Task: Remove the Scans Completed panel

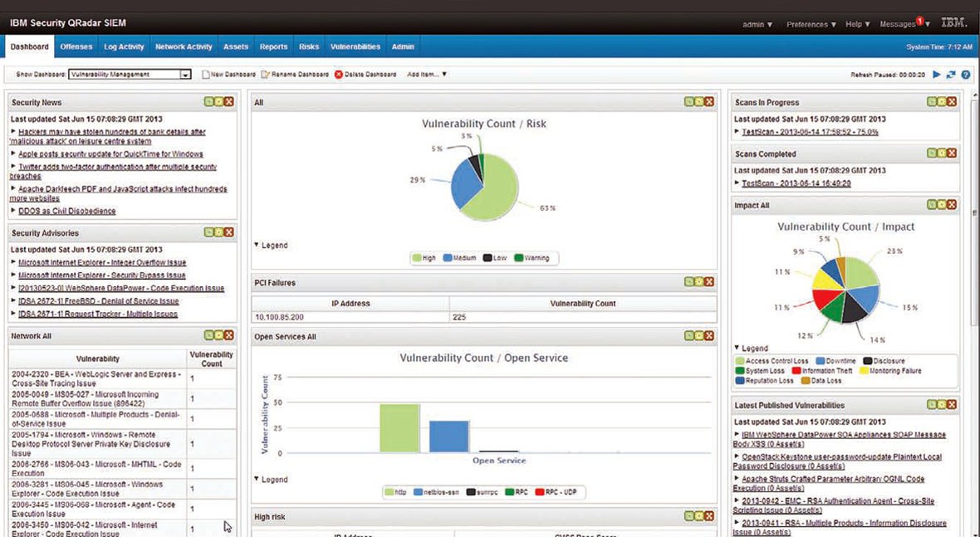Action: pos(951,153)
